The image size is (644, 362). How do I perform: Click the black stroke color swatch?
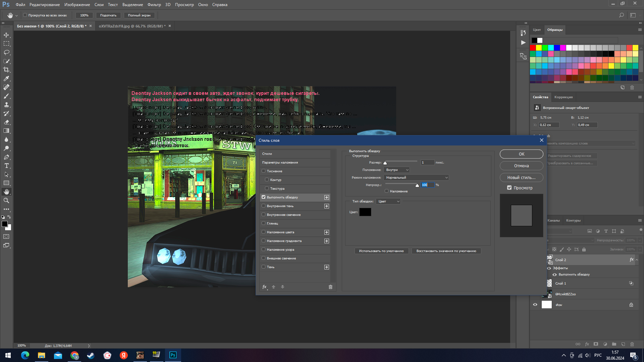[x=365, y=212]
